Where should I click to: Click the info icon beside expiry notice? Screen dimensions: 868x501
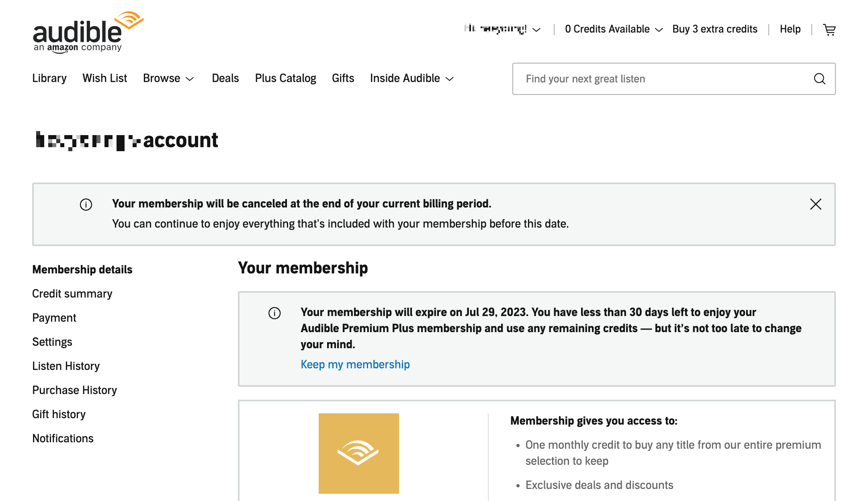274,313
